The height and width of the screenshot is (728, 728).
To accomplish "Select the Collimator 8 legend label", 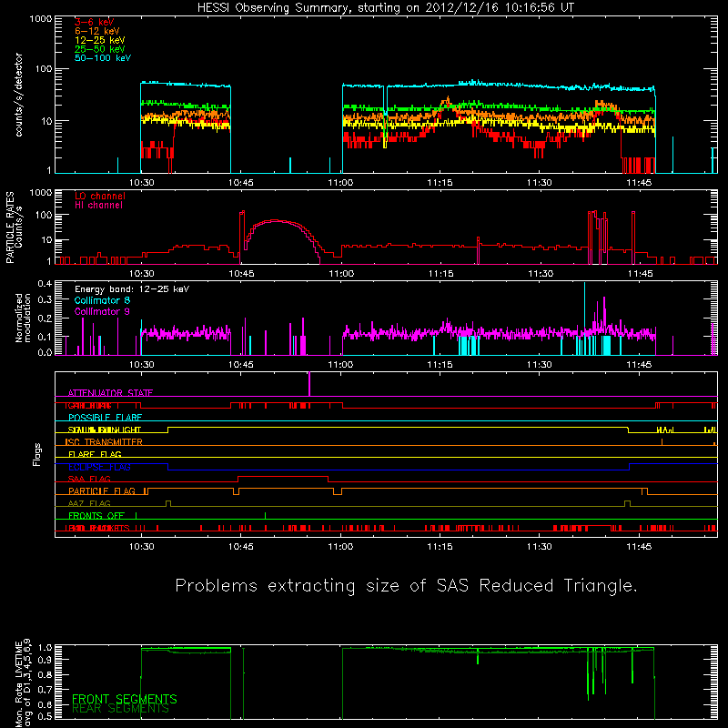I will (102, 300).
